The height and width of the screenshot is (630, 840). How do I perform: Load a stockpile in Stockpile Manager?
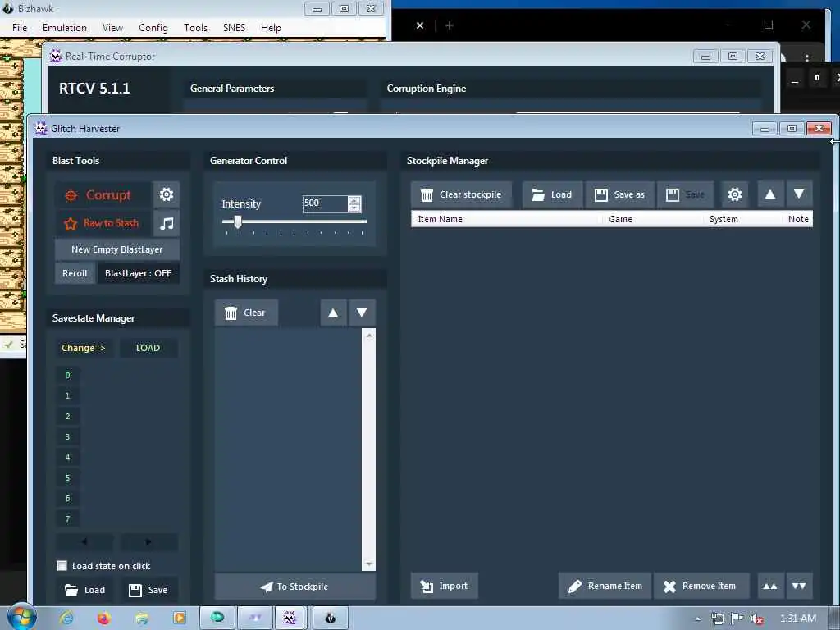552,194
